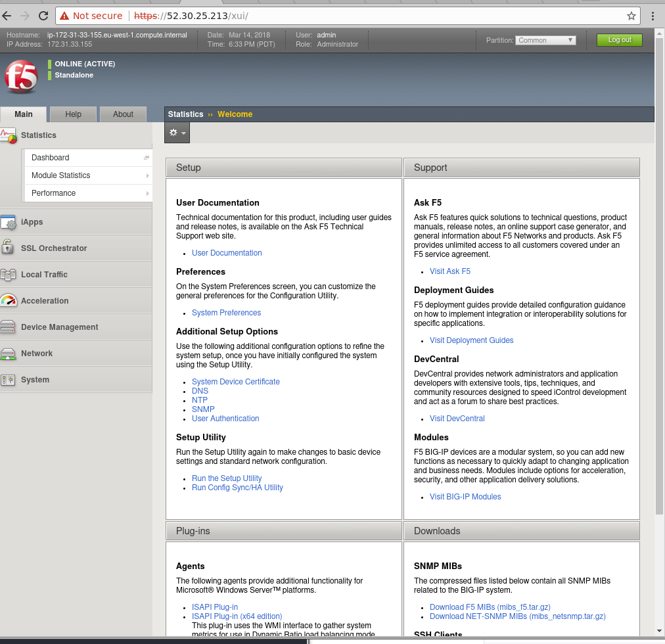Click ISAPI Plug-in (x64 edition) link
Image resolution: width=665 pixels, height=644 pixels.
[x=237, y=616]
